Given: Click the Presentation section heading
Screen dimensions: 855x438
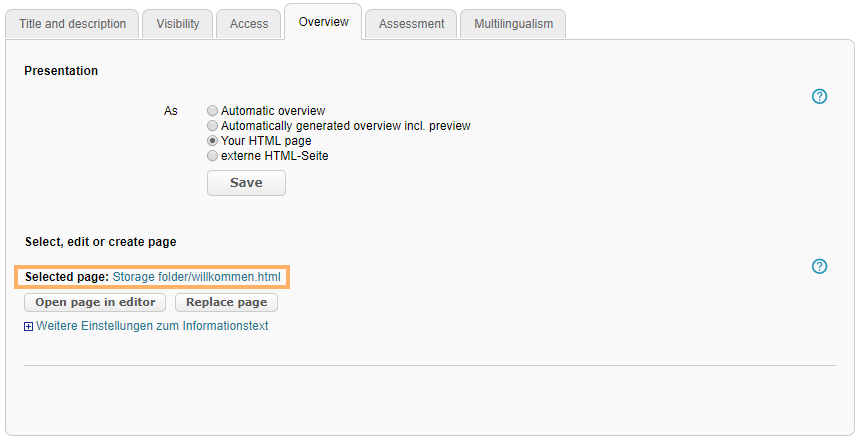Looking at the screenshot, I should [61, 71].
